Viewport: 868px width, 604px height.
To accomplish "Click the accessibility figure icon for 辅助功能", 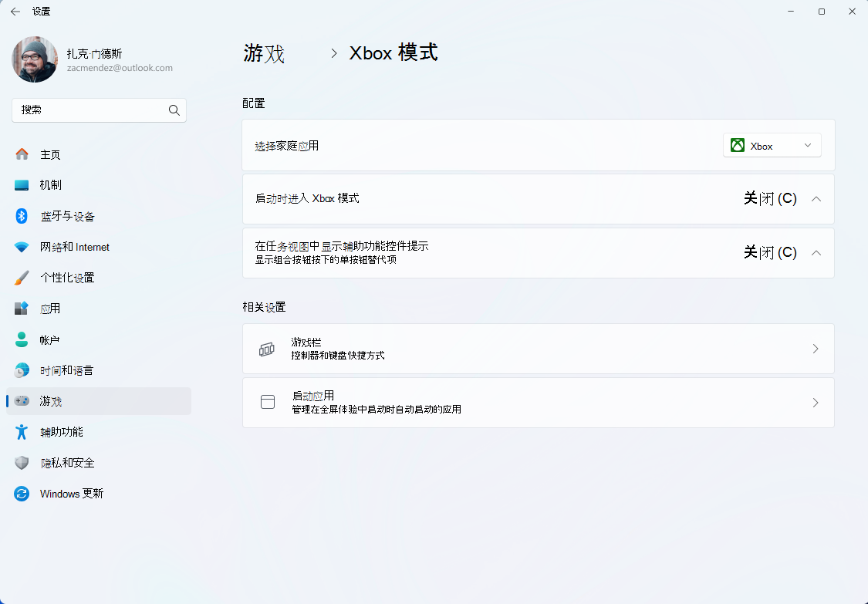I will pos(22,432).
